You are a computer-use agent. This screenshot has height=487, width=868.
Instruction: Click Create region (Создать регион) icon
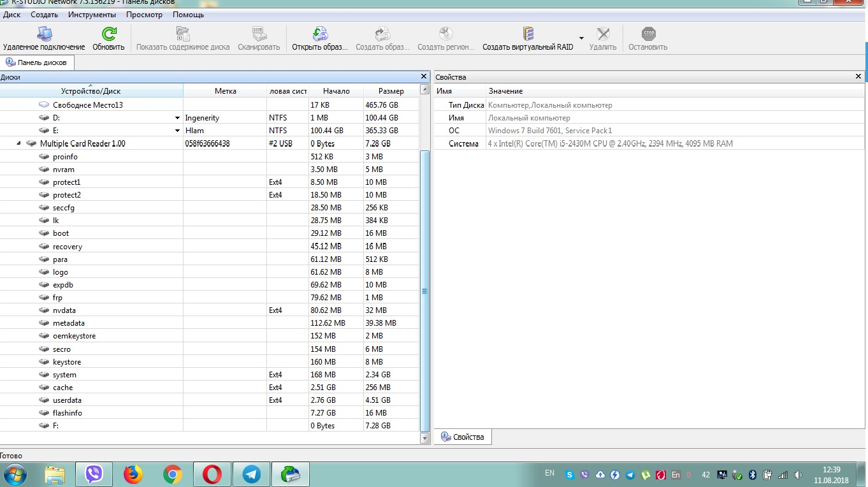[x=446, y=34]
